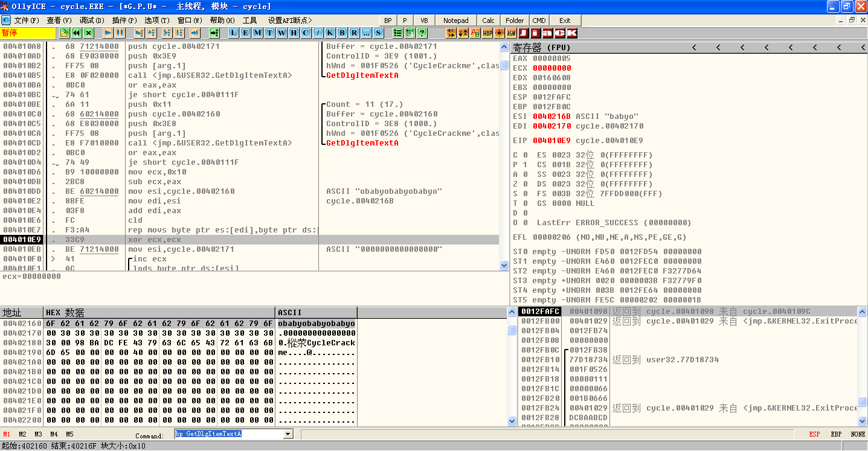Switch stack view to NONE mode

pyautogui.click(x=858, y=434)
